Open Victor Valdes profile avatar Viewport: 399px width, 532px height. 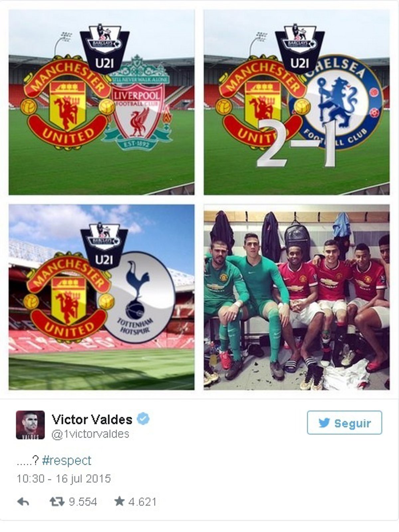(x=30, y=425)
